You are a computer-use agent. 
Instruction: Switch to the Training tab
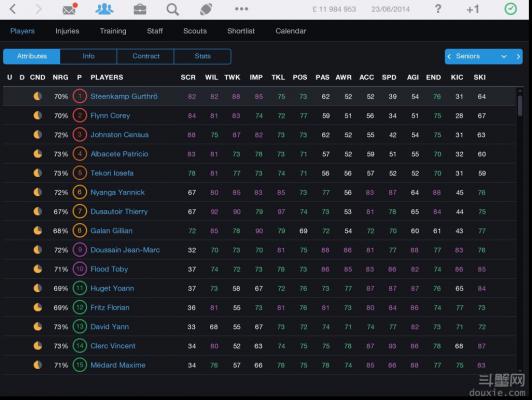113,31
